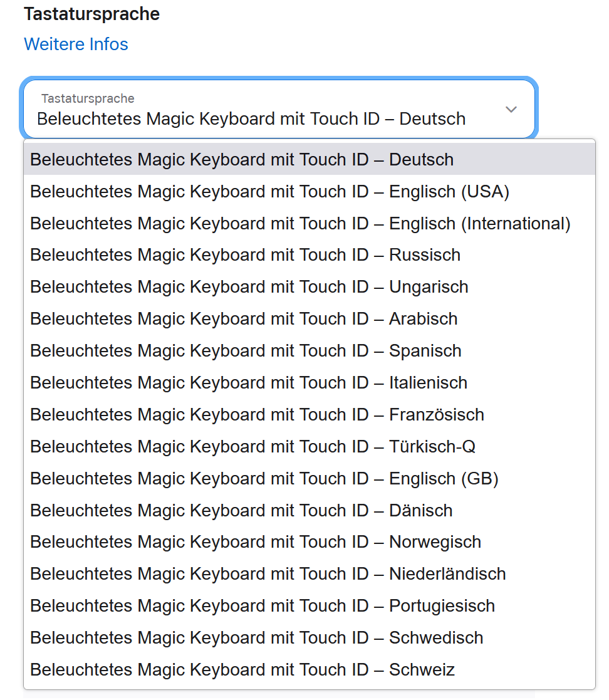Open the Weitere Infos link
609x700 pixels.
pyautogui.click(x=76, y=44)
